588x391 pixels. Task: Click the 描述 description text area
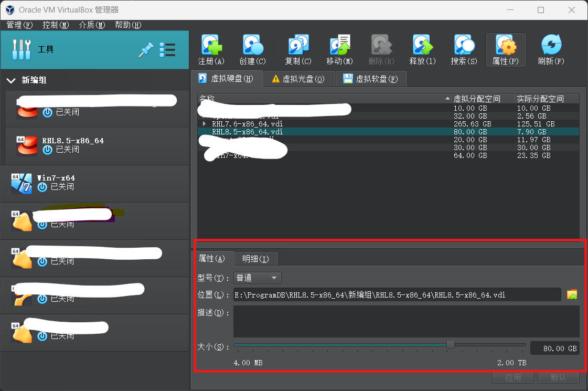(406, 322)
